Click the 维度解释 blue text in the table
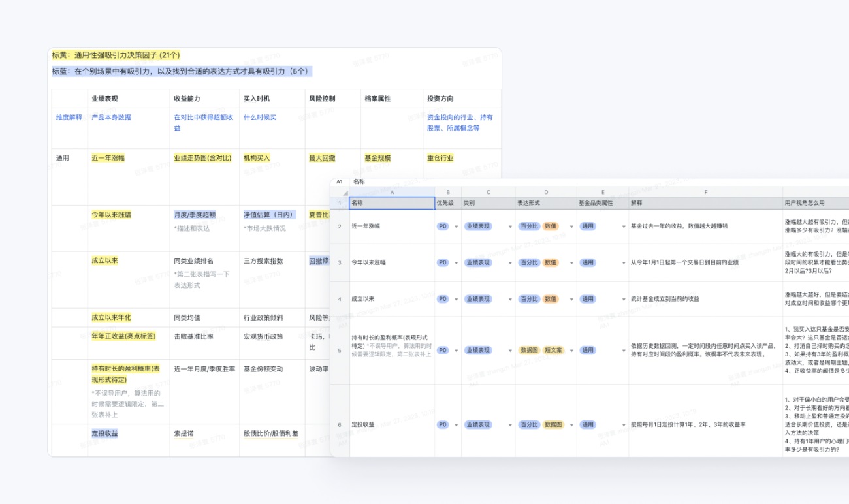This screenshot has height=504, width=849. [x=69, y=118]
